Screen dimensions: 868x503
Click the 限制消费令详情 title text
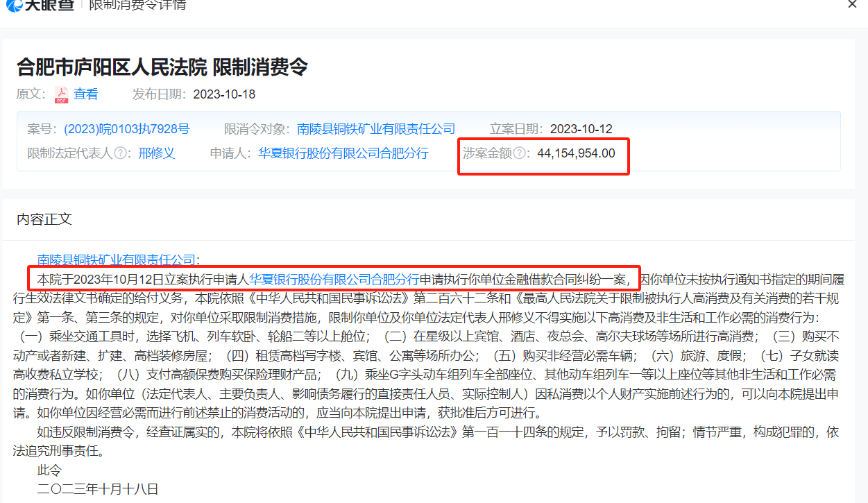tap(137, 5)
